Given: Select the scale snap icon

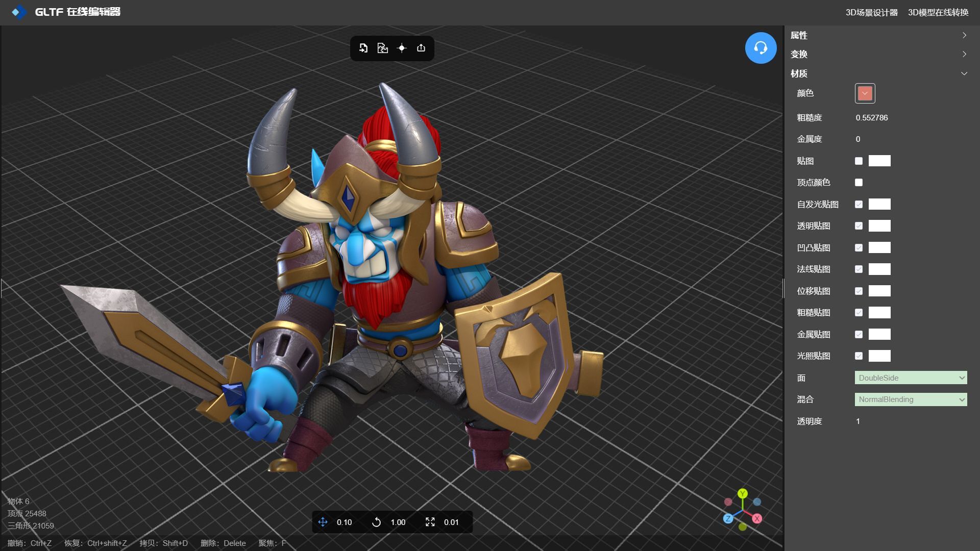Looking at the screenshot, I should click(430, 522).
